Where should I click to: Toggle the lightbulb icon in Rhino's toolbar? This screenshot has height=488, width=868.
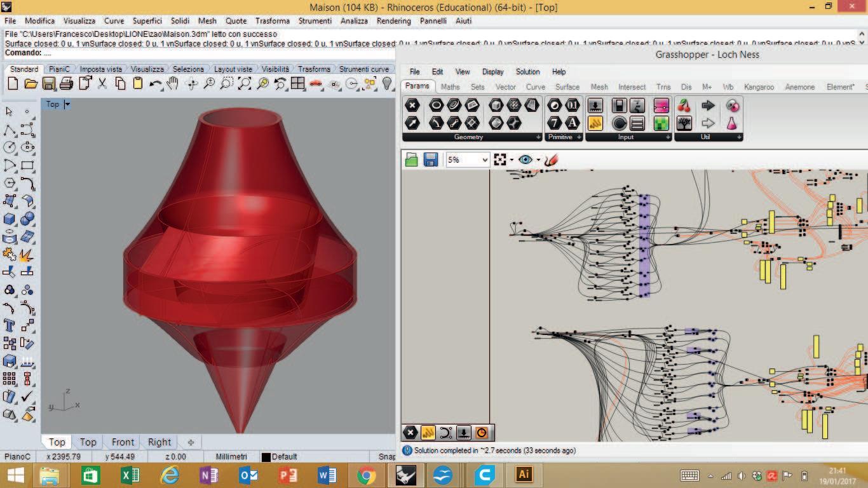387,84
